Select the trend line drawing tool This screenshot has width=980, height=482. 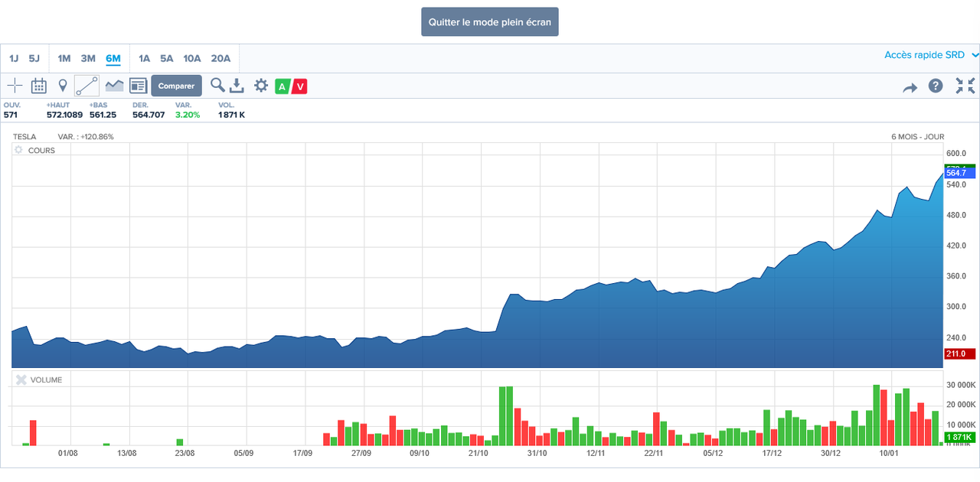pyautogui.click(x=87, y=86)
